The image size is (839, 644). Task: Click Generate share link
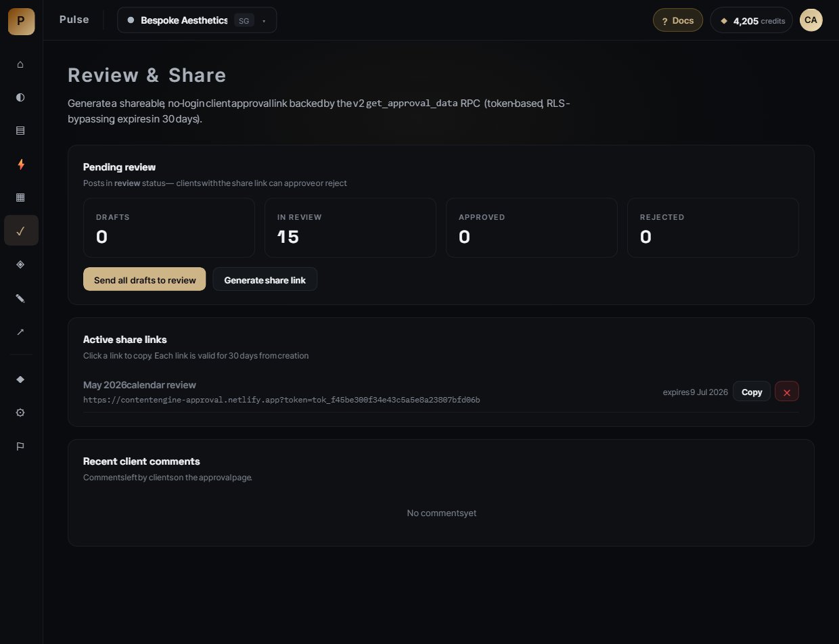(265, 279)
